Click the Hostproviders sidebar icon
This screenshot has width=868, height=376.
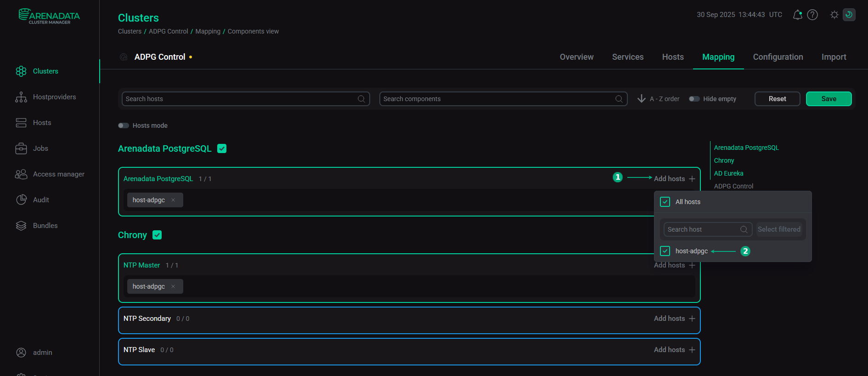coord(21,97)
